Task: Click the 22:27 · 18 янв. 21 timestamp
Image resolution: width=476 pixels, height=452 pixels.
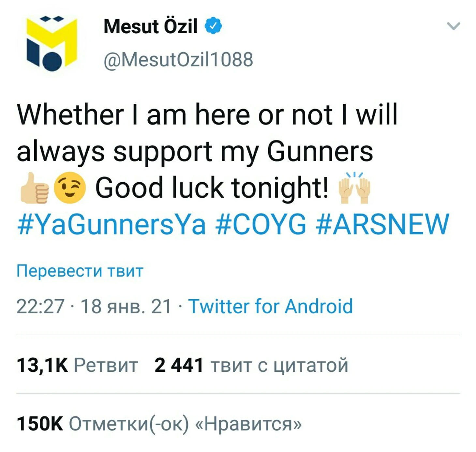Action: (94, 306)
